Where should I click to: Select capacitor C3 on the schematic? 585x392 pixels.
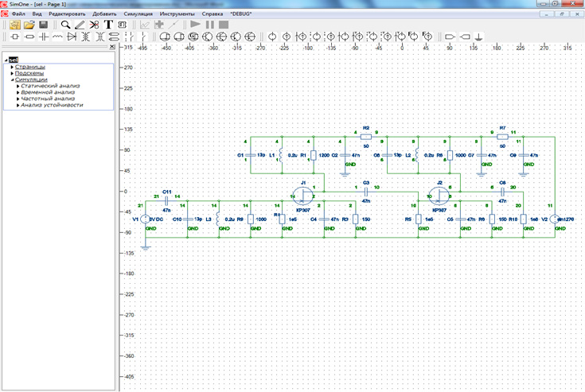tap(366, 192)
